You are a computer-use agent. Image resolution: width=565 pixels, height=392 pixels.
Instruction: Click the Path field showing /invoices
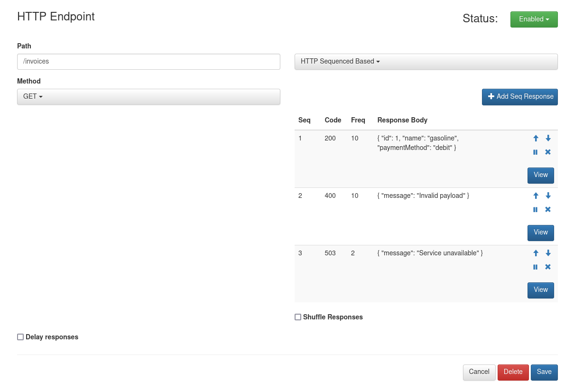tap(148, 61)
